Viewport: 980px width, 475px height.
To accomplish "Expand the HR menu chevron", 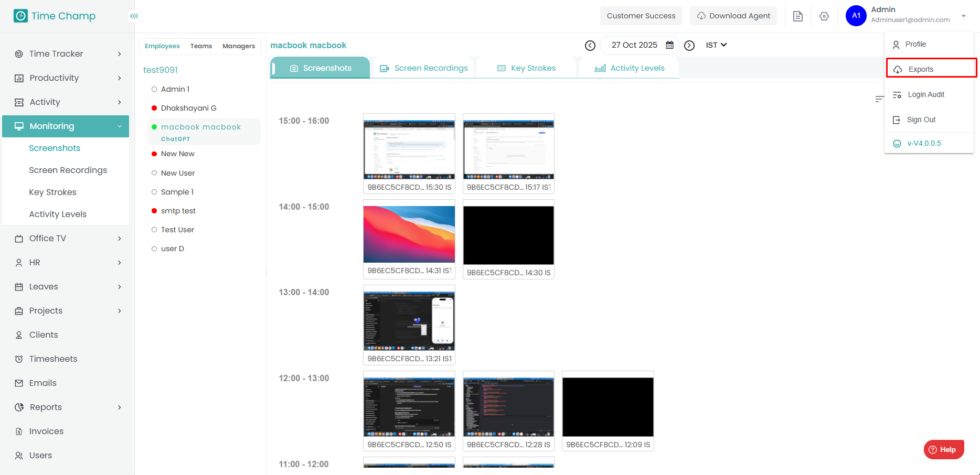I will pos(120,263).
